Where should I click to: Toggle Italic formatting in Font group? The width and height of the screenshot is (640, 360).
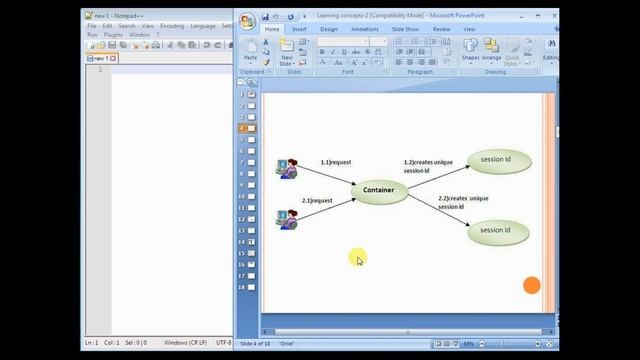coord(333,52)
